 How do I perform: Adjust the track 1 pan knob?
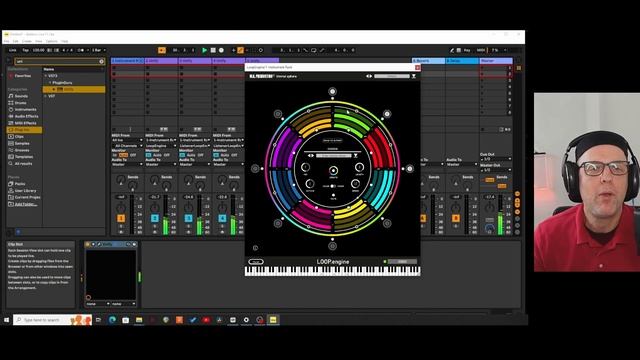121,208
